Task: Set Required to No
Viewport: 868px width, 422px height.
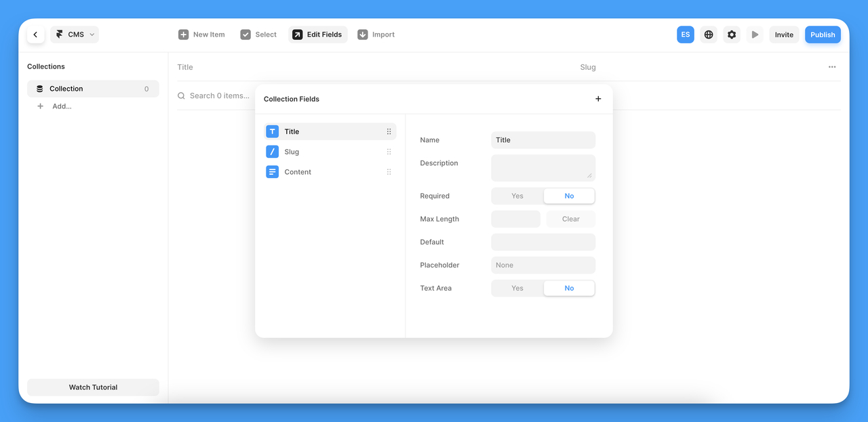Action: 569,196
